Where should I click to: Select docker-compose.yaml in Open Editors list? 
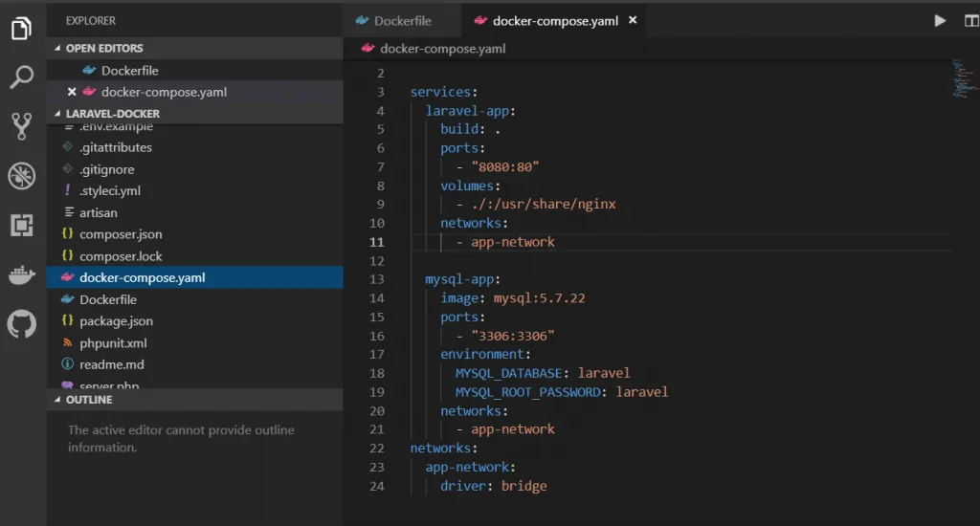coord(195,92)
